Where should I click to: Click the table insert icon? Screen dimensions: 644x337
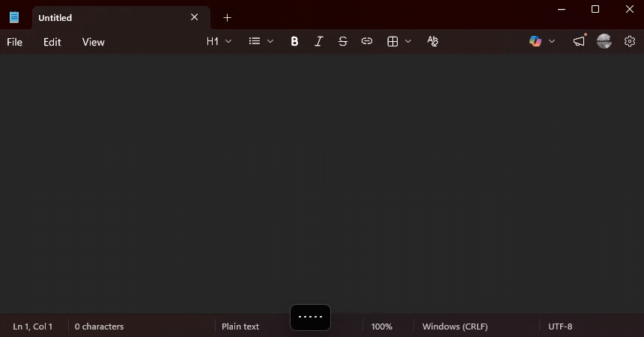click(x=392, y=41)
